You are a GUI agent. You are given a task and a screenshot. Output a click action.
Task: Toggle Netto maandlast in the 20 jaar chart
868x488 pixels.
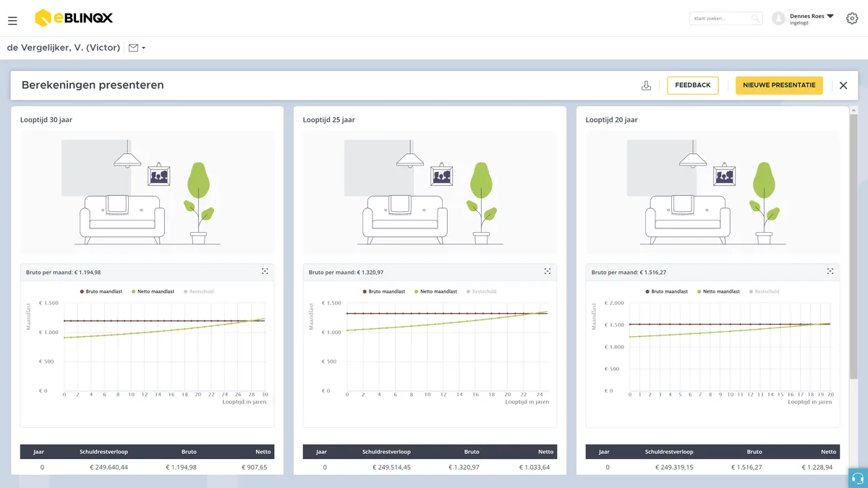pos(718,291)
